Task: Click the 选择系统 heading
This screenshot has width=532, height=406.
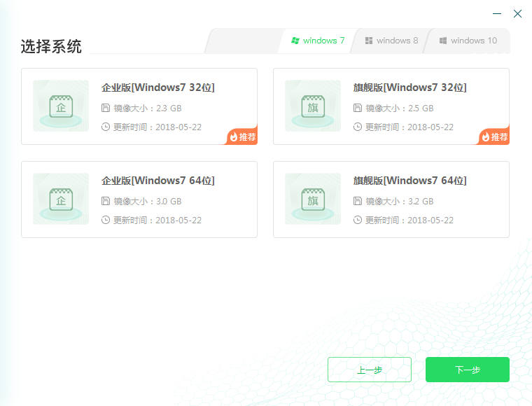Action: tap(51, 46)
